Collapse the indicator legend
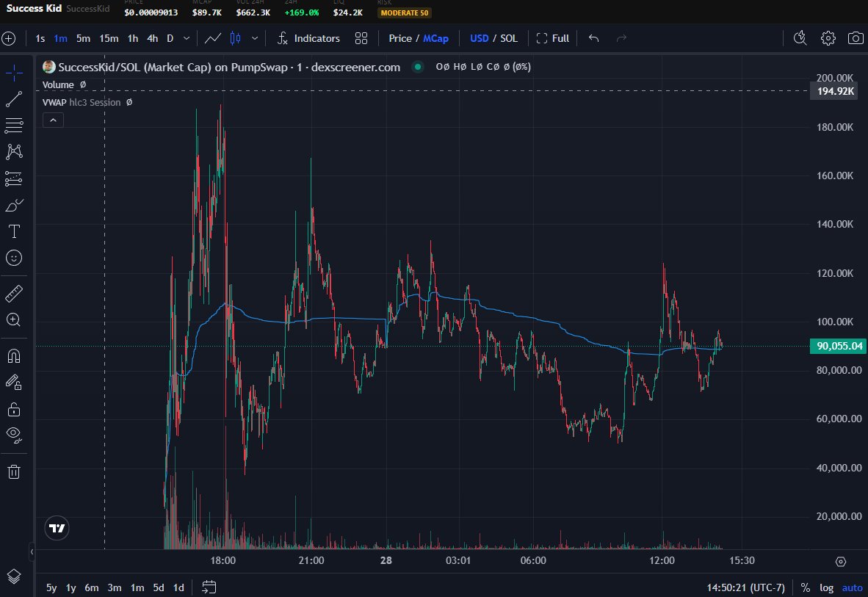This screenshot has height=597, width=868. click(x=53, y=120)
